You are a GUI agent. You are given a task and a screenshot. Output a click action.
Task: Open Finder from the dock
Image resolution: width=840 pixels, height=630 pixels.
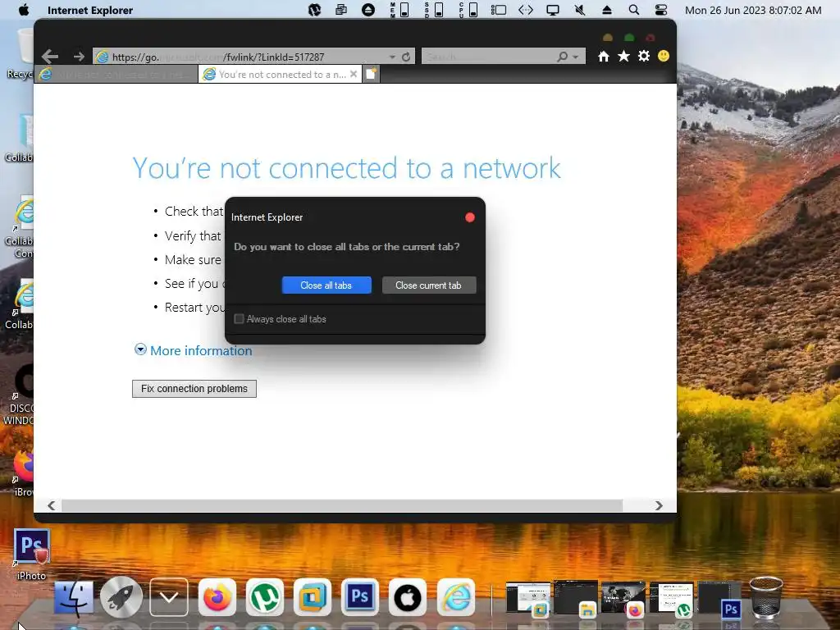point(74,598)
